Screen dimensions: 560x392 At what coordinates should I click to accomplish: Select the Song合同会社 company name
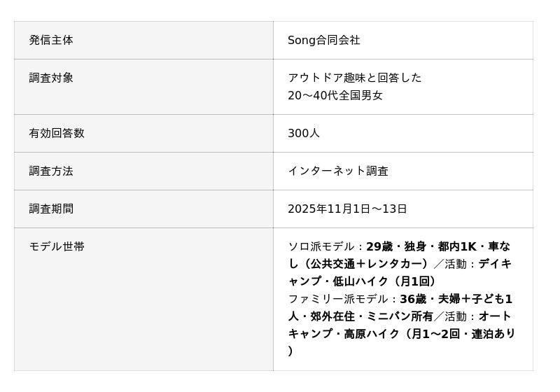[323, 41]
